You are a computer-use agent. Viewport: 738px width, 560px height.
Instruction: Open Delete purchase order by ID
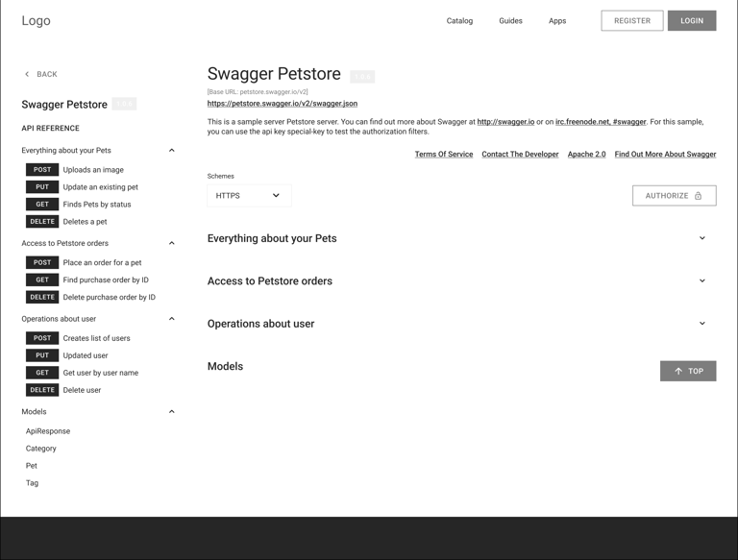pyautogui.click(x=110, y=298)
